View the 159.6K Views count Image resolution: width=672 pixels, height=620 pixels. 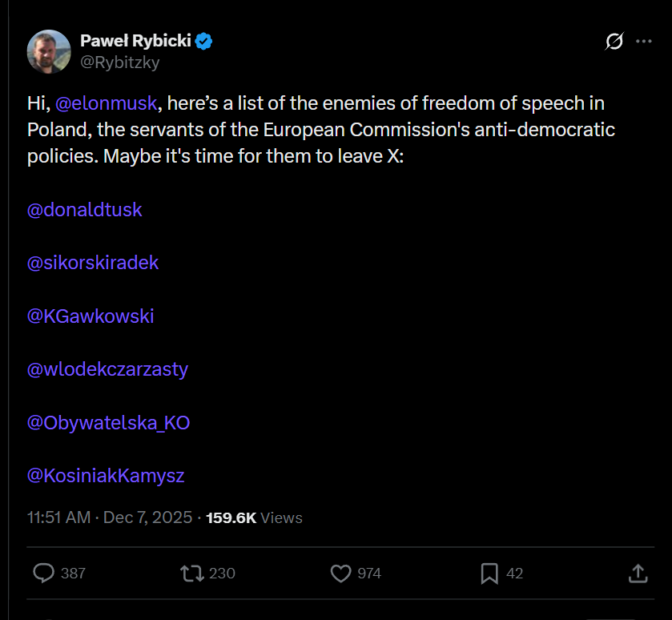tap(255, 517)
